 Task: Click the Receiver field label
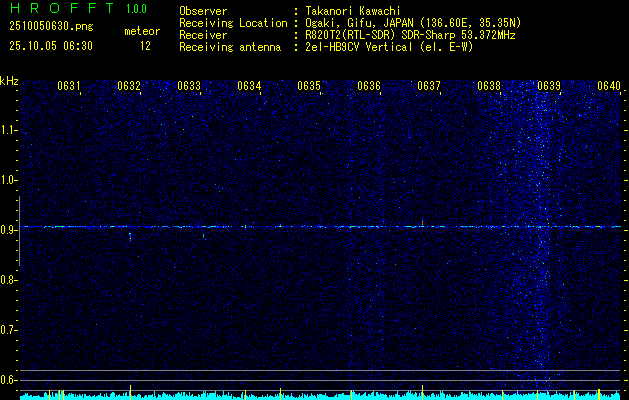point(203,35)
